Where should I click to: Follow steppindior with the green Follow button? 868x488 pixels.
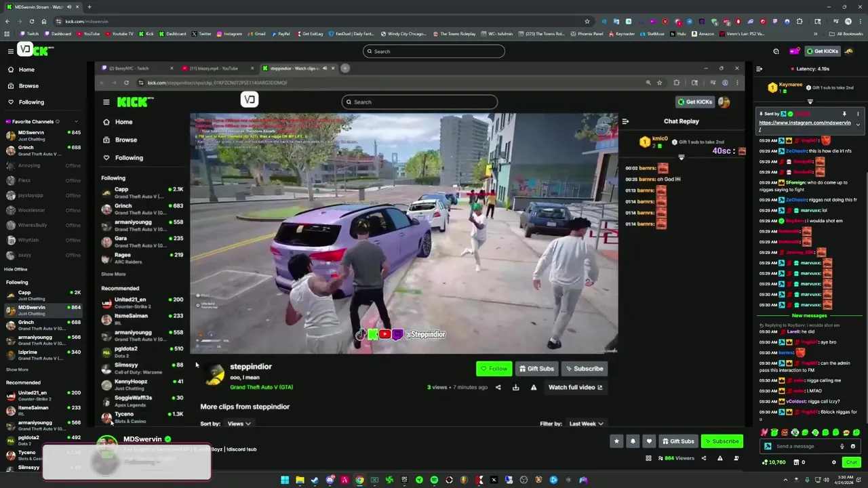(x=494, y=369)
